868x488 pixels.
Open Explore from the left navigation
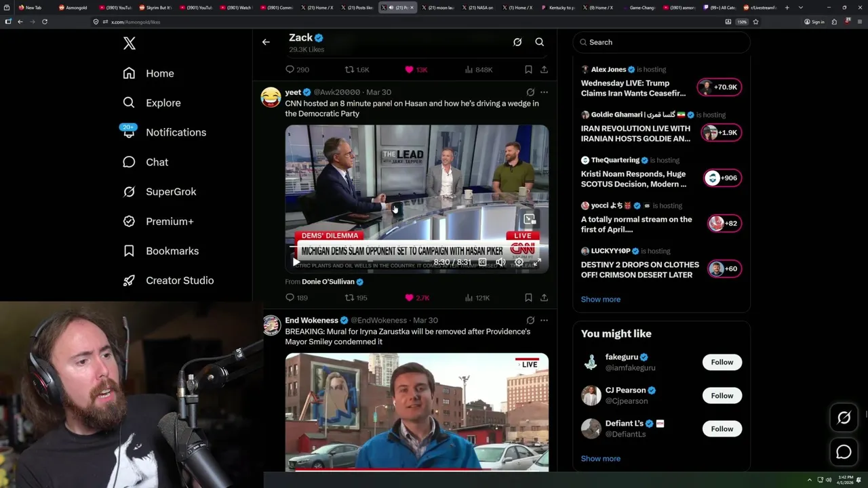click(x=152, y=103)
